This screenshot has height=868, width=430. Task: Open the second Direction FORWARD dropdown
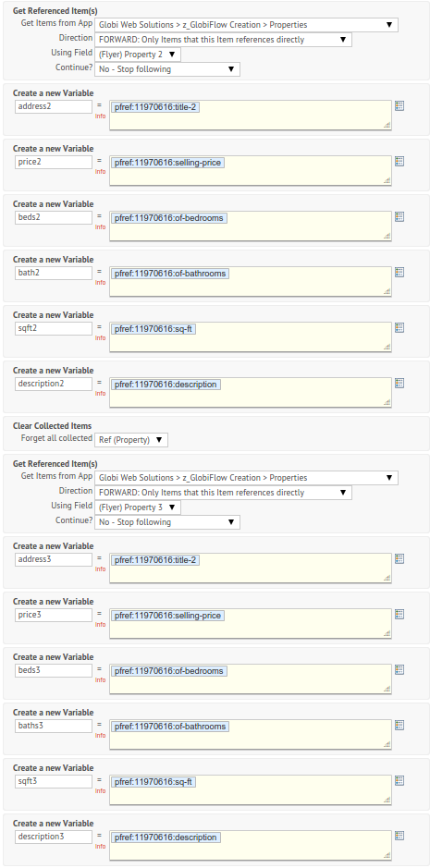223,493
